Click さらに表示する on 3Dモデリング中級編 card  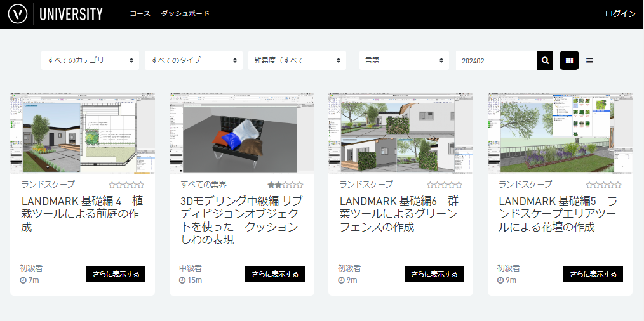(275, 274)
